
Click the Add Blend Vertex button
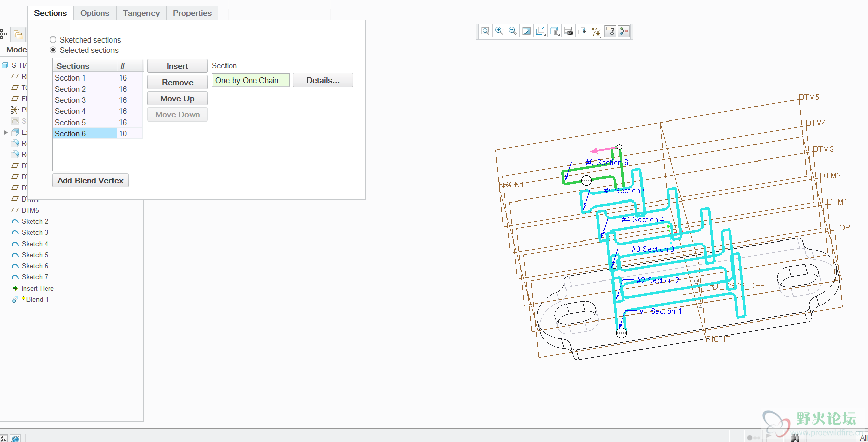point(90,180)
